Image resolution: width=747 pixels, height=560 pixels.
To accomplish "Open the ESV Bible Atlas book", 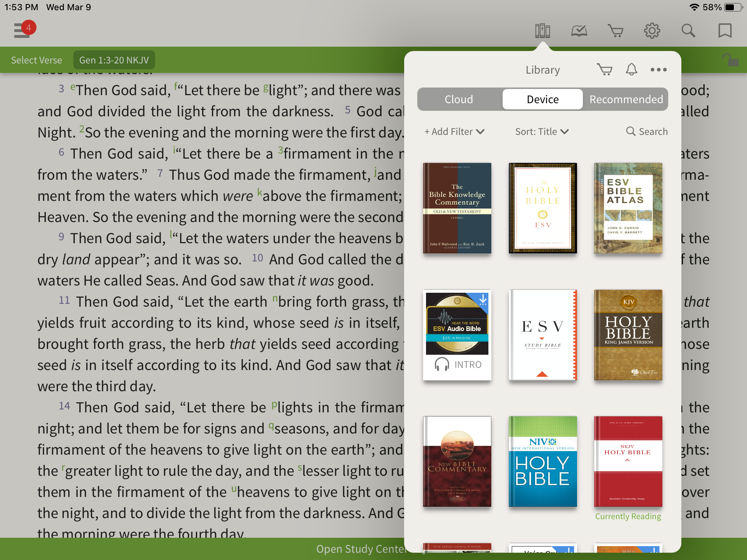I will tap(628, 208).
